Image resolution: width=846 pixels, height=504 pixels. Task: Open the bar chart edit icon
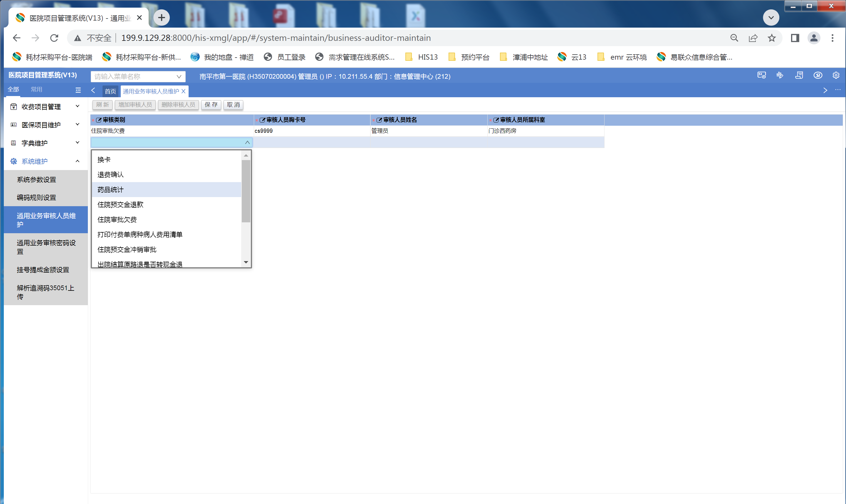click(x=780, y=75)
